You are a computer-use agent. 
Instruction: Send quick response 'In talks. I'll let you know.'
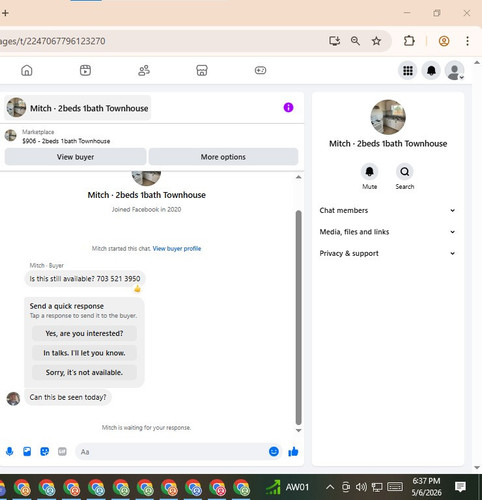[x=84, y=353]
